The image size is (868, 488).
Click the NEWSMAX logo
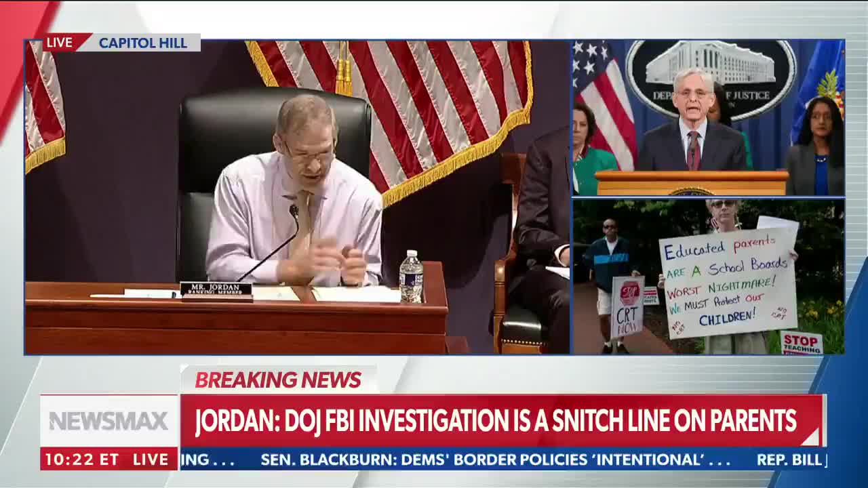tap(108, 421)
